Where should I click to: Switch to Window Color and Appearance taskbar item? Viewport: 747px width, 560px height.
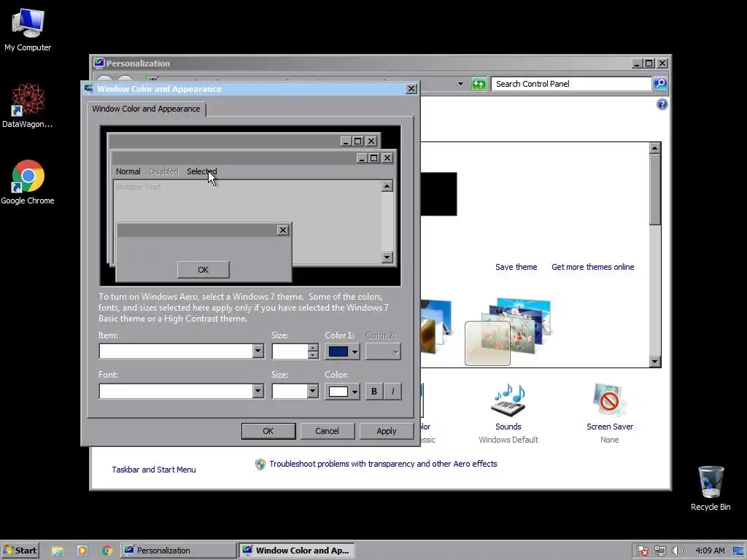(296, 551)
